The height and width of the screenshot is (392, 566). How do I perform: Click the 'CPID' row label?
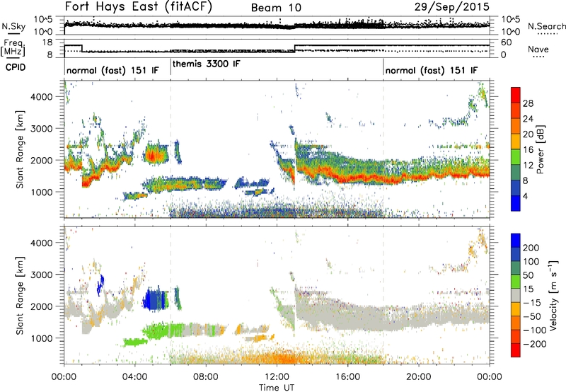(x=16, y=67)
